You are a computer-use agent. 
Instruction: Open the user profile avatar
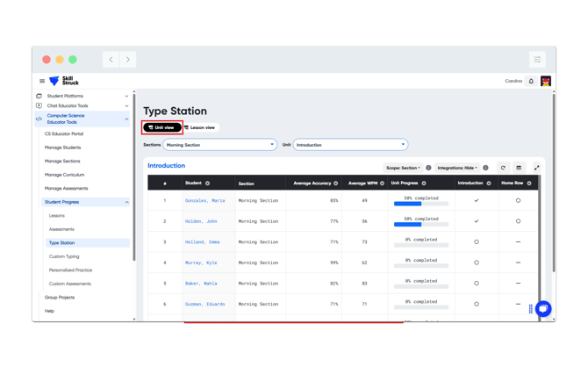pyautogui.click(x=546, y=81)
